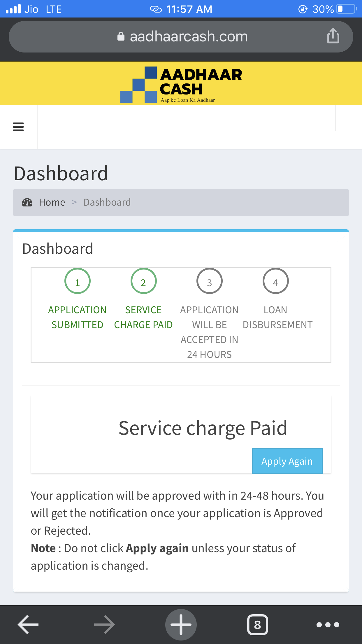Tap the browser forward arrow
The height and width of the screenshot is (644, 362).
click(104, 624)
